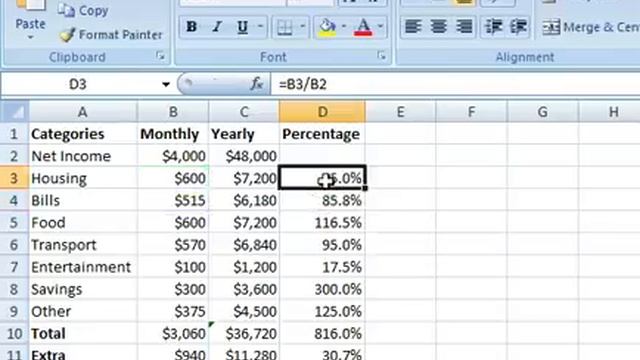
Task: Toggle Italic formatting
Action: 217,27
